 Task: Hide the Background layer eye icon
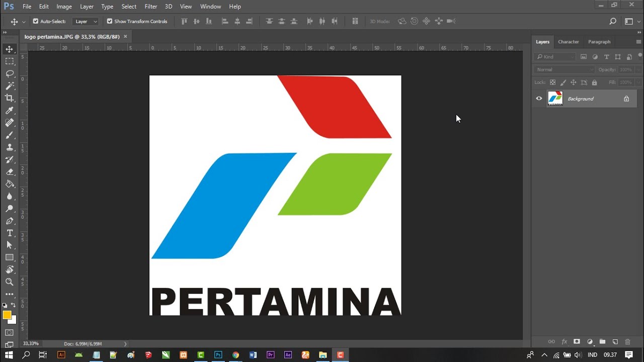[539, 99]
